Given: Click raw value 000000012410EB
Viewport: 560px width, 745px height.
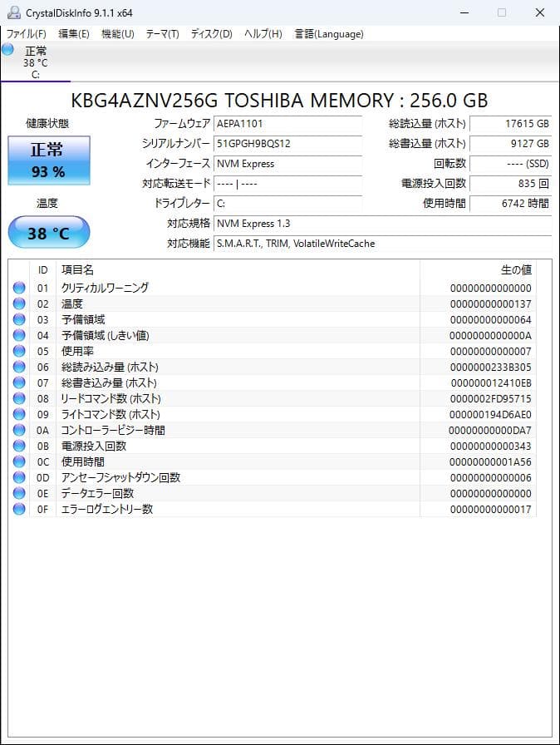Looking at the screenshot, I should 491,383.
